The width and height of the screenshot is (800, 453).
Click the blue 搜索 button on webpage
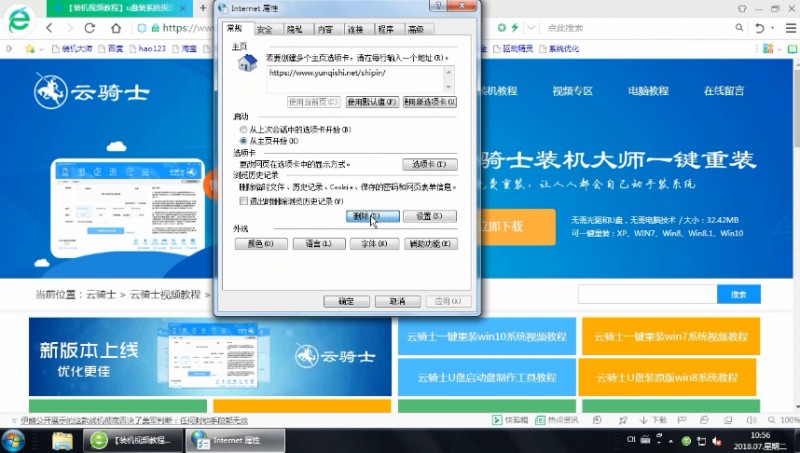point(739,294)
